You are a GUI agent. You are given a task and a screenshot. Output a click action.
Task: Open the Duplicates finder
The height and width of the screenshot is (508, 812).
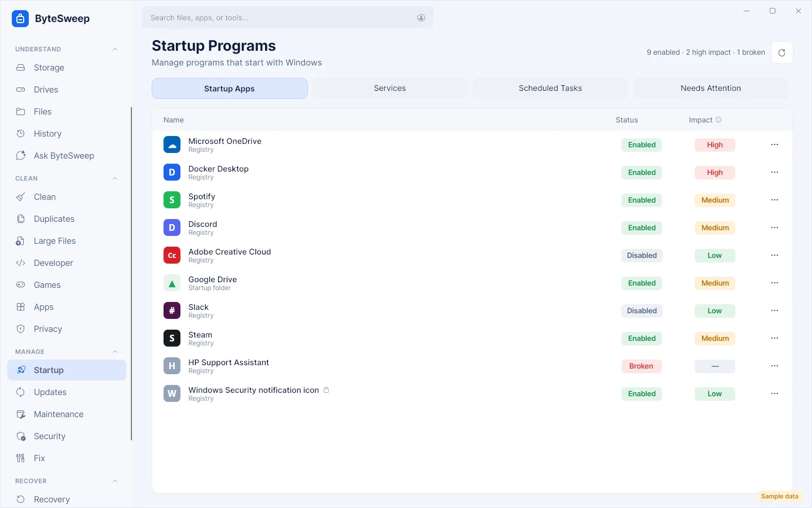pos(67,219)
